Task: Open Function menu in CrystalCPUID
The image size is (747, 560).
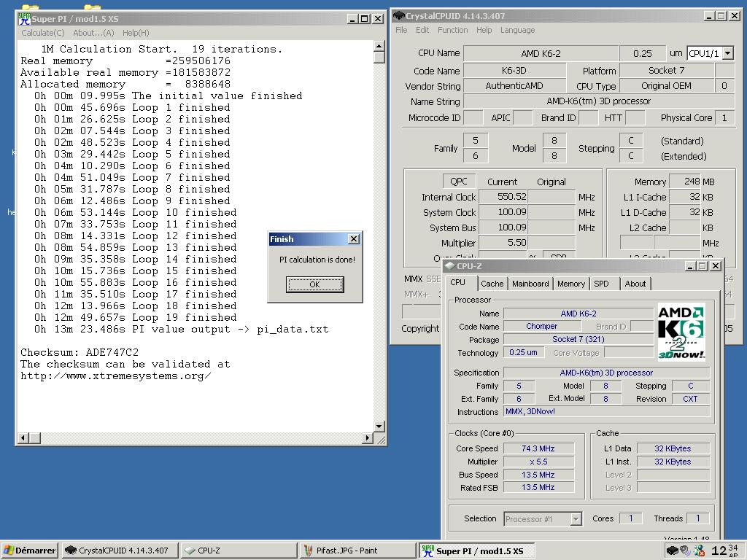Action: 452,30
